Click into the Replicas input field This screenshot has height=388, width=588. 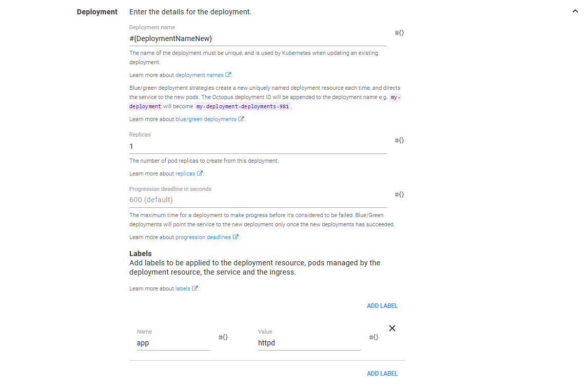tap(258, 146)
